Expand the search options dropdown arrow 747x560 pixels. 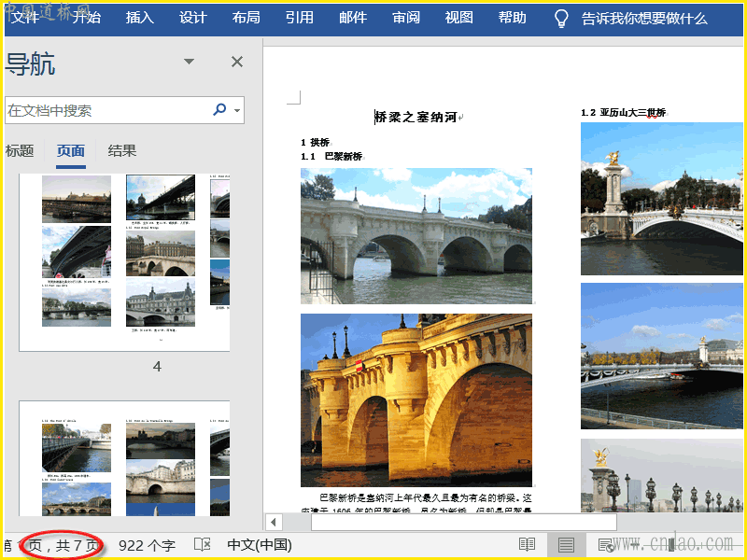(237, 110)
